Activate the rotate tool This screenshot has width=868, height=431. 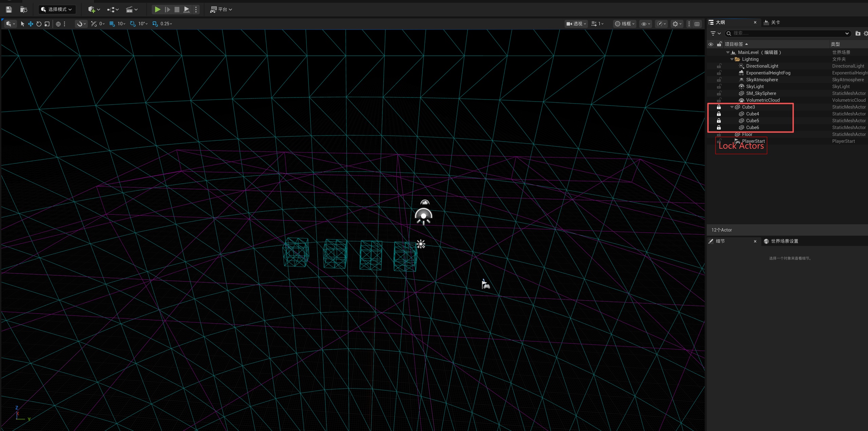[39, 24]
